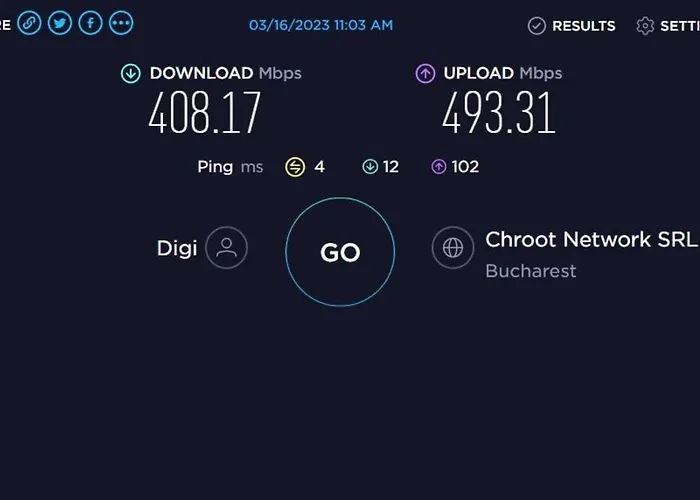
Task: Click the upload ping latency icon
Action: click(x=439, y=167)
